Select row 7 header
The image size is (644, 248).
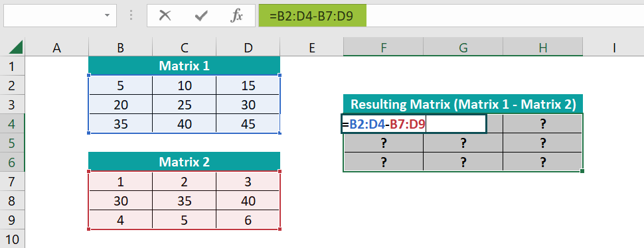(x=13, y=182)
